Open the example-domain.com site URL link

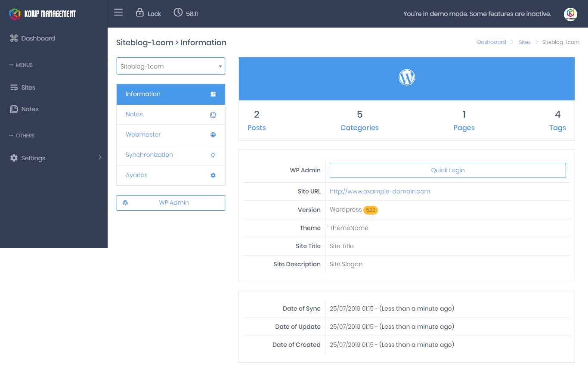(380, 191)
